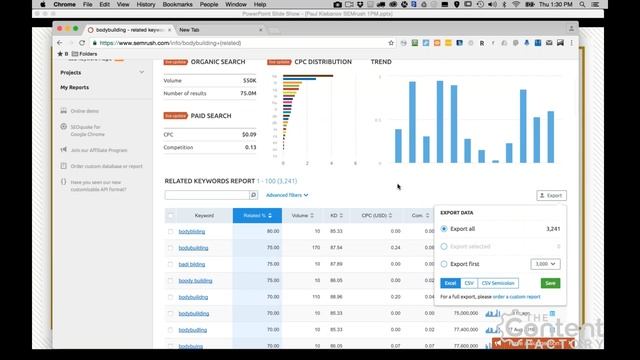640x360 pixels.
Task: Check the box for row with volume 170
Action: [x=171, y=248]
